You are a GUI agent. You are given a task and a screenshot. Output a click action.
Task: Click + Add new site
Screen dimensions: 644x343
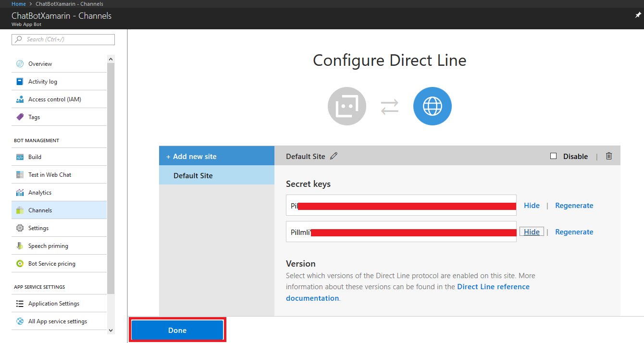pyautogui.click(x=217, y=156)
